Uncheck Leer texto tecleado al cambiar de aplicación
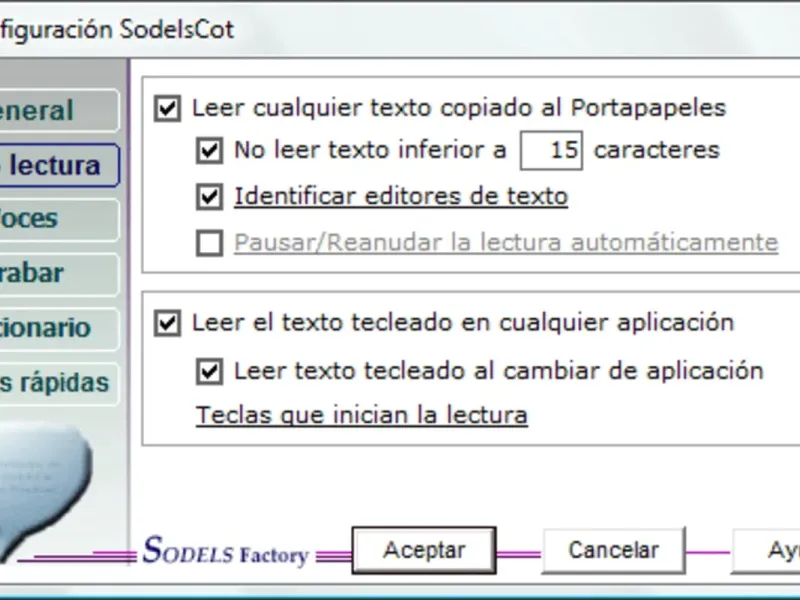This screenshot has height=600, width=800. coord(209,371)
